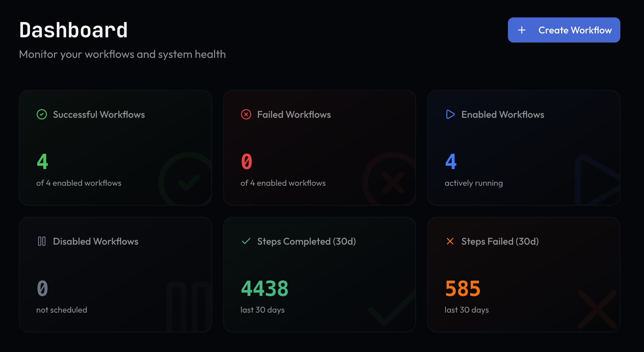Click the Steps Completed checkmark icon

point(246,241)
